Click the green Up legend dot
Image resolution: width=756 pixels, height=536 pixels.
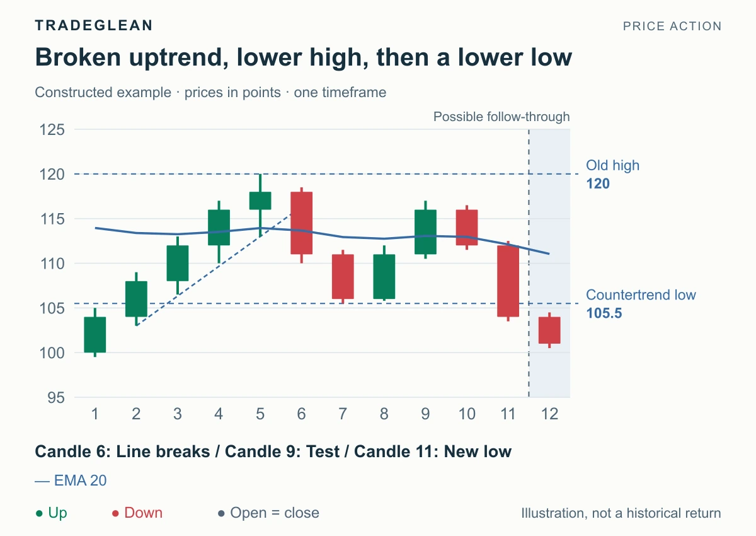point(39,513)
